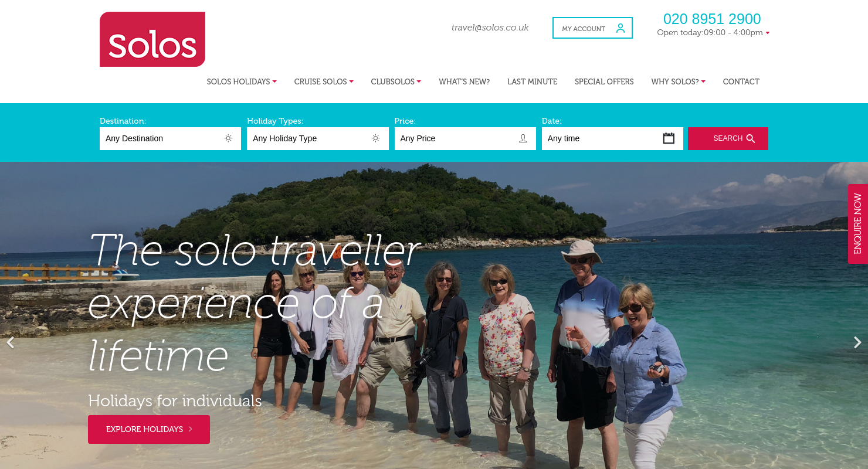The width and height of the screenshot is (868, 469).
Task: Click the Explore Holidays button
Action: point(149,429)
